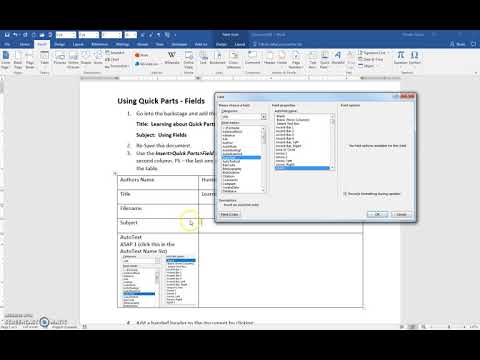This screenshot has width=480, height=360.
Task: Insert a Page Break
Action: coord(30,60)
